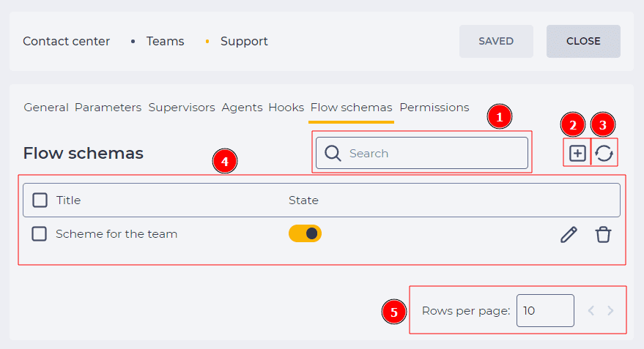644x349 pixels.
Task: Switch to the Parameters tab
Action: (x=108, y=108)
